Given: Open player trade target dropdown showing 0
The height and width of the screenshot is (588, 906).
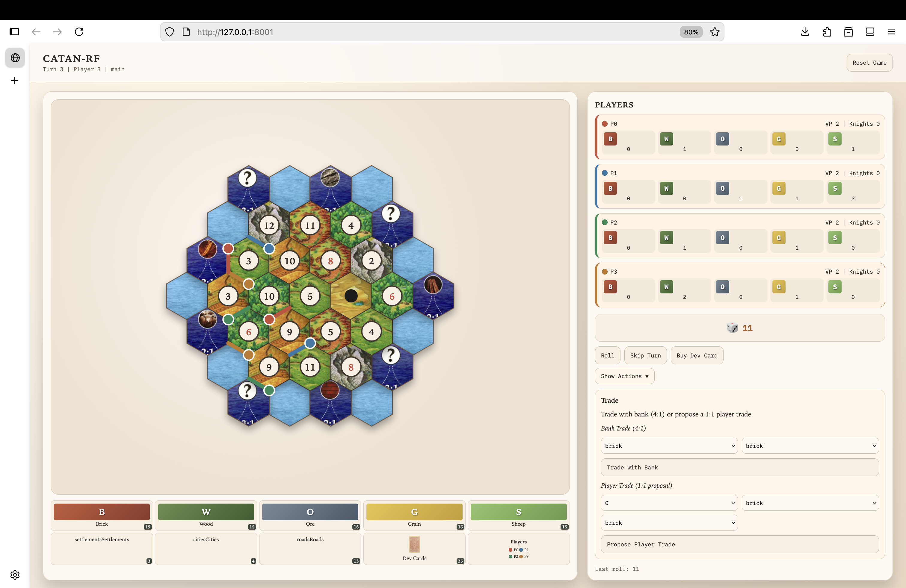Looking at the screenshot, I should [x=669, y=503].
